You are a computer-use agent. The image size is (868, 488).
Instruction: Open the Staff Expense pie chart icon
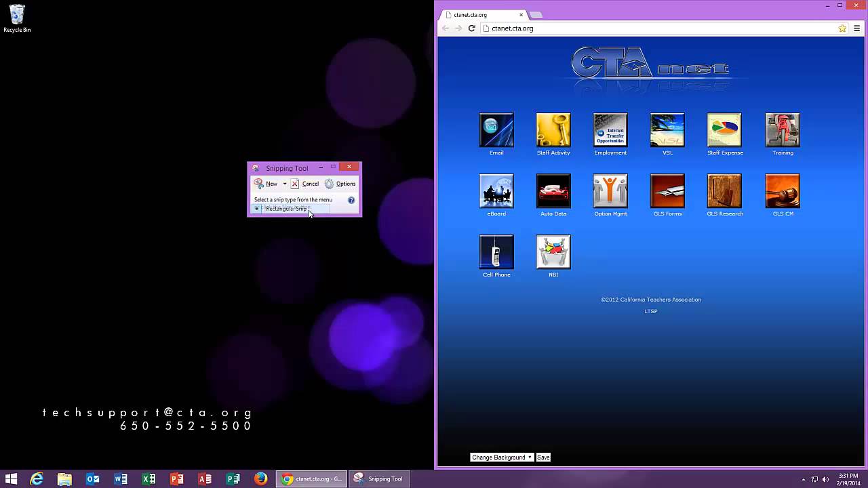(724, 130)
